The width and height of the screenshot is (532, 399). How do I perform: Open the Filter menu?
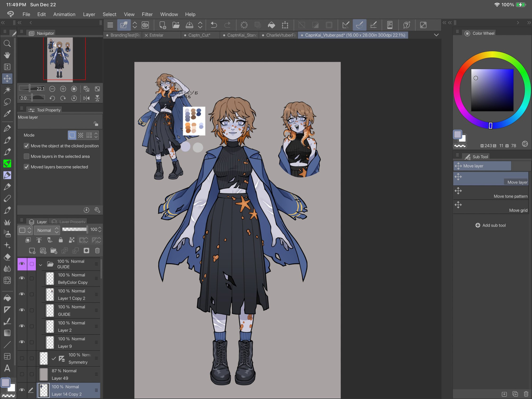click(147, 14)
